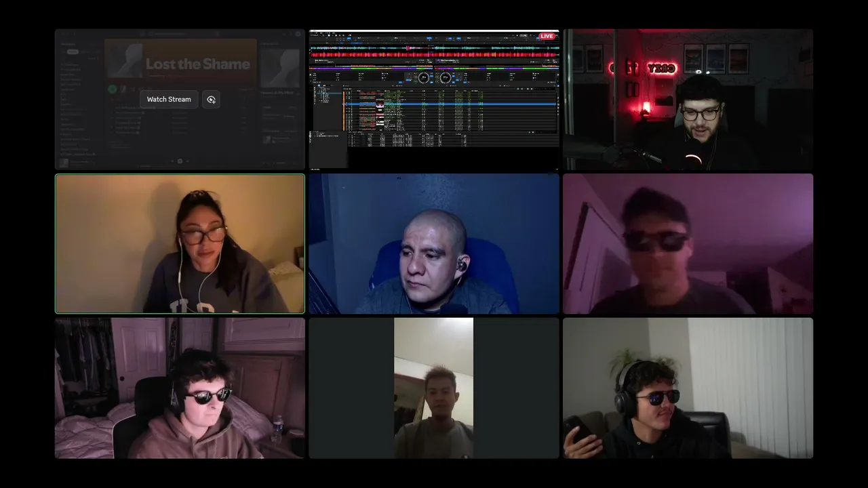Image resolution: width=868 pixels, height=488 pixels.
Task: Select the green-outlined tile of woman with glasses
Action: click(180, 244)
